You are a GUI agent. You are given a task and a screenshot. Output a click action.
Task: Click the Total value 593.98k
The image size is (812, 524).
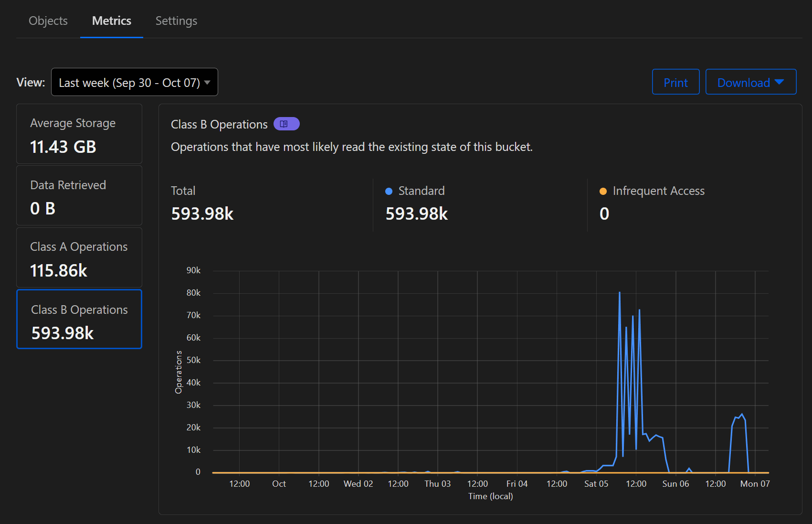pyautogui.click(x=202, y=214)
